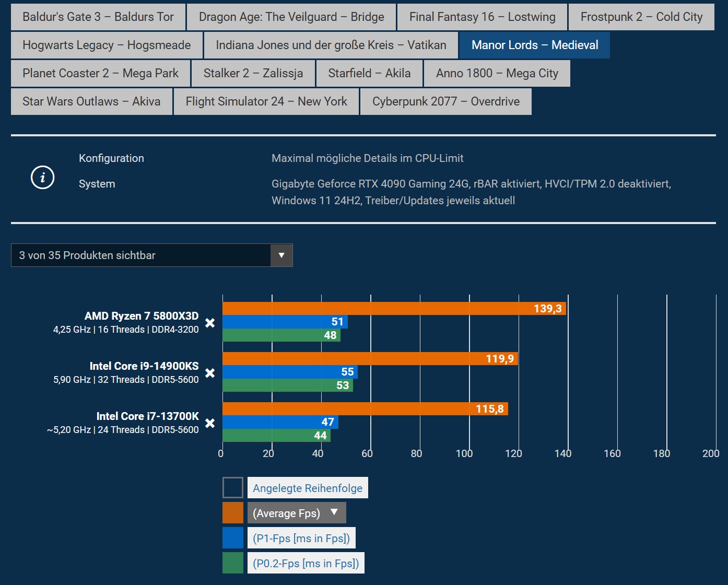The height and width of the screenshot is (585, 728).
Task: Open Final Fantasy 16 – Lostwing tab
Action: tap(483, 17)
